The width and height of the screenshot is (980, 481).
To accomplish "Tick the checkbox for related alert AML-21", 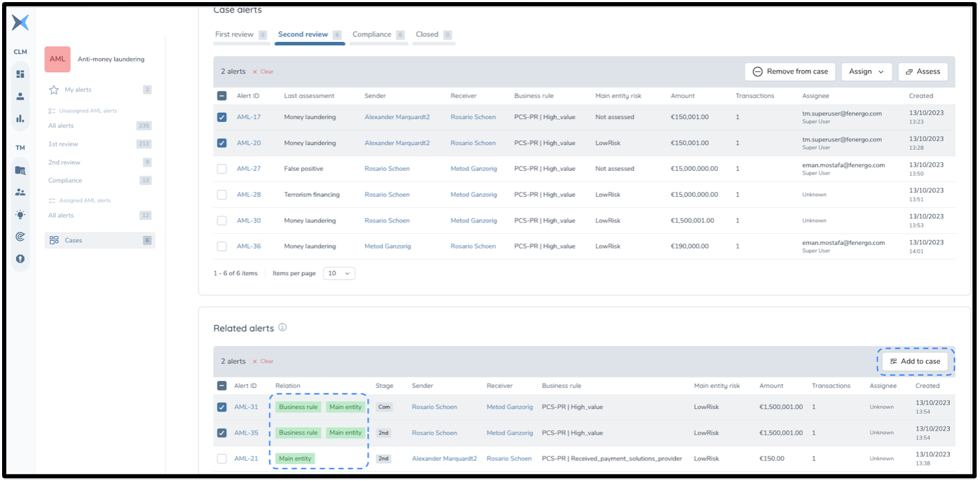I will 222,459.
